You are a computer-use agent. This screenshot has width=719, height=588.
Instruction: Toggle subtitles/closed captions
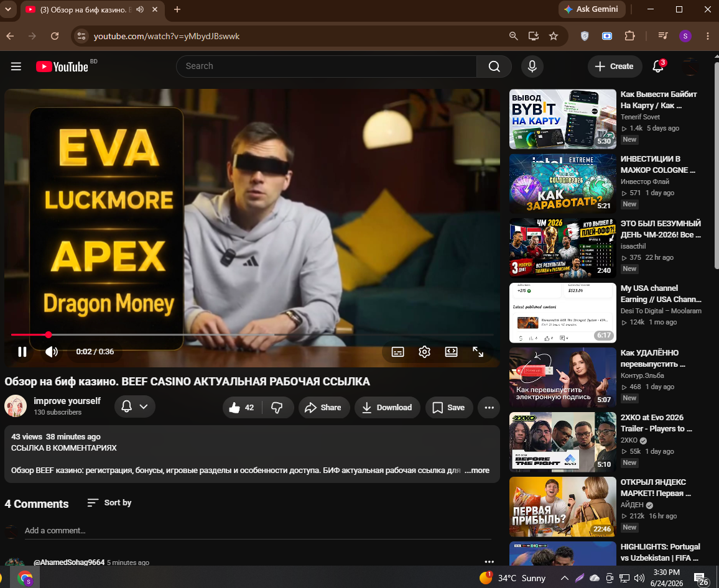point(397,352)
